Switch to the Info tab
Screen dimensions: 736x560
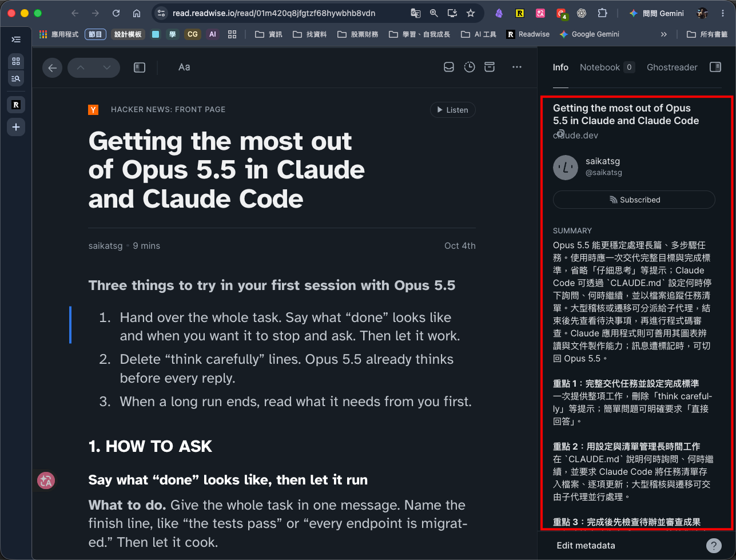(560, 67)
